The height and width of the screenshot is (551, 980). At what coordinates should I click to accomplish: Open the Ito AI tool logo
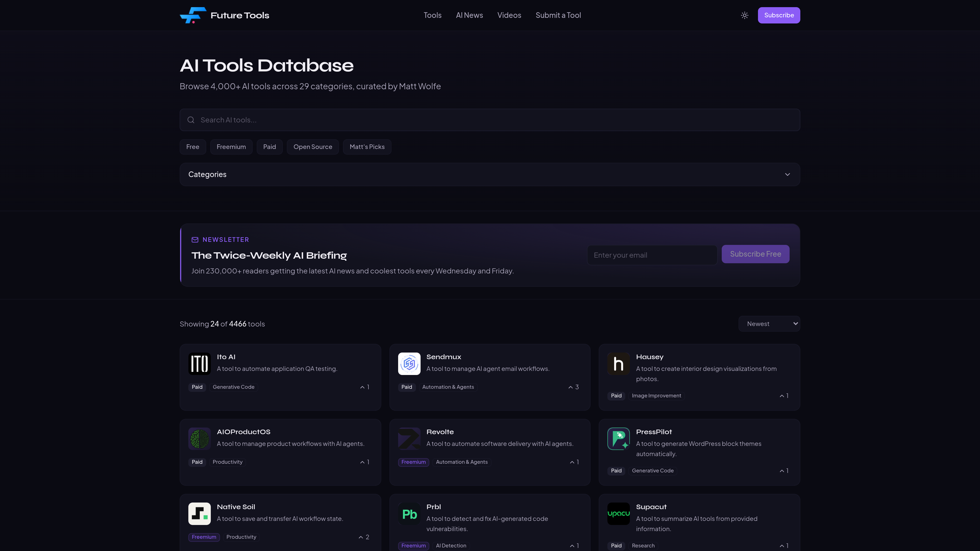(199, 364)
